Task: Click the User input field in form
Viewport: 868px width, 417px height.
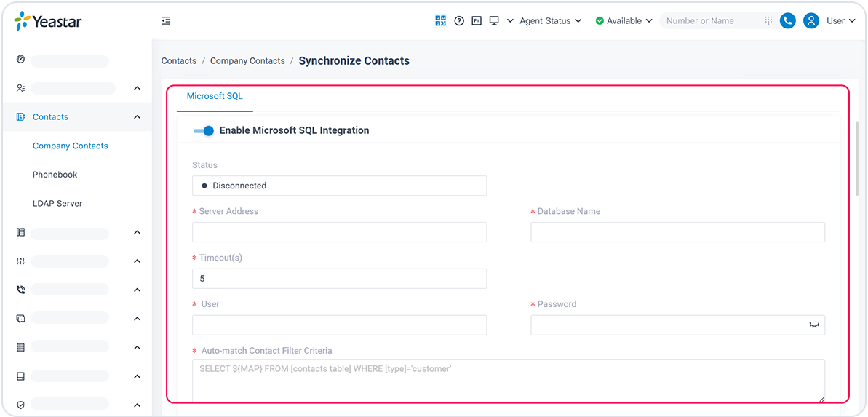Action: coord(339,325)
